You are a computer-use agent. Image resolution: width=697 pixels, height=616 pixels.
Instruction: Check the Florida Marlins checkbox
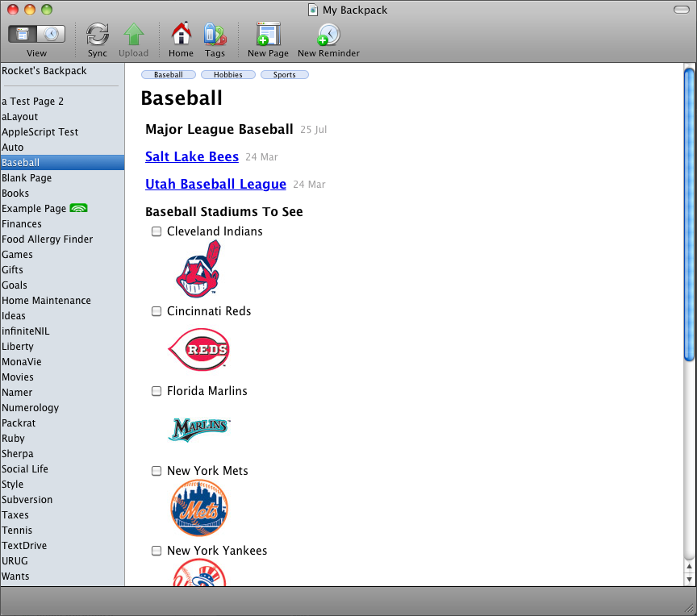click(157, 391)
